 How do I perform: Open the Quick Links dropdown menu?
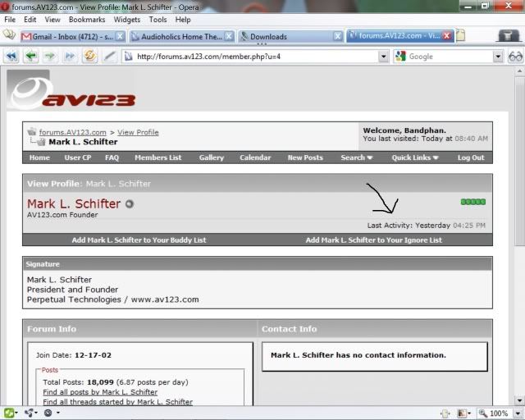[415, 157]
